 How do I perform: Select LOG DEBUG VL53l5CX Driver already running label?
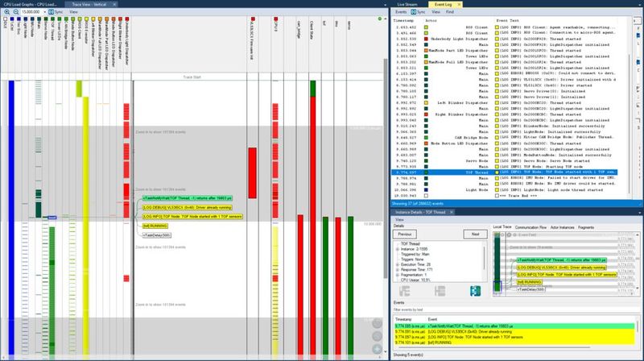188,208
